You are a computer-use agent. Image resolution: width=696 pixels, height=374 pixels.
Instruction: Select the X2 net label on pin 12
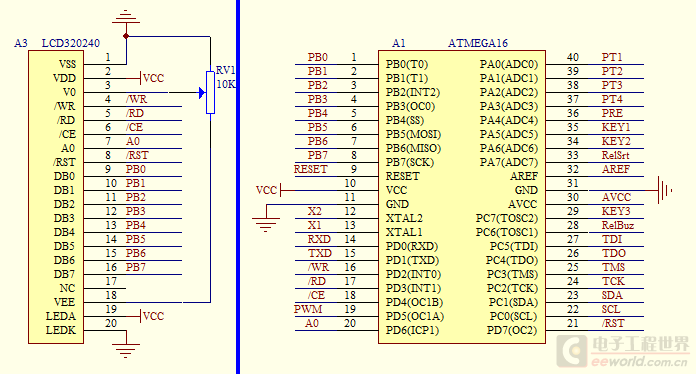[314, 211]
